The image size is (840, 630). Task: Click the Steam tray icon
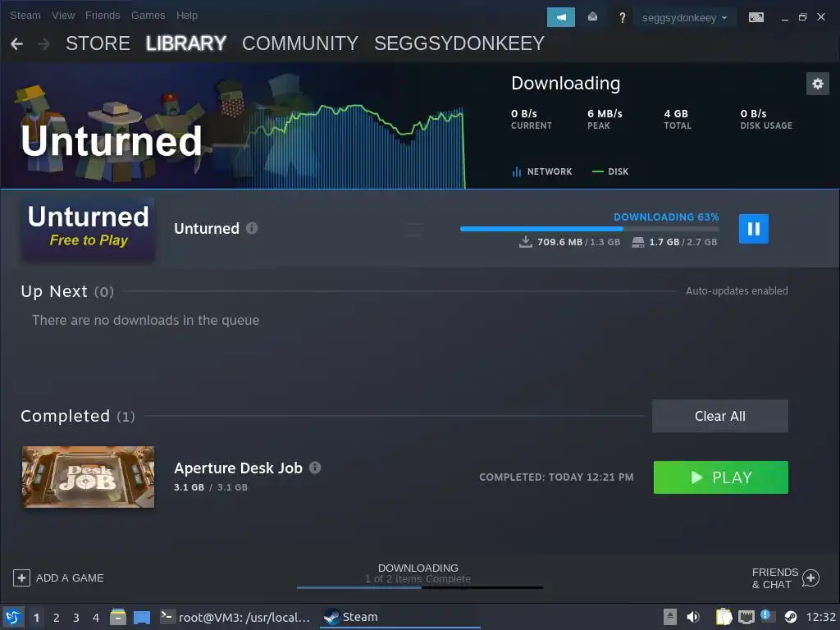coord(790,617)
